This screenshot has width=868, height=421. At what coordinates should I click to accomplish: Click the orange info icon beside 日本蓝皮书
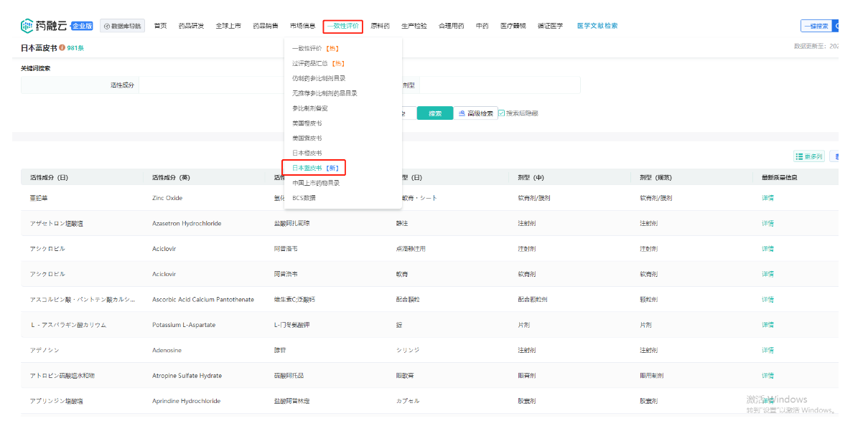[62, 48]
